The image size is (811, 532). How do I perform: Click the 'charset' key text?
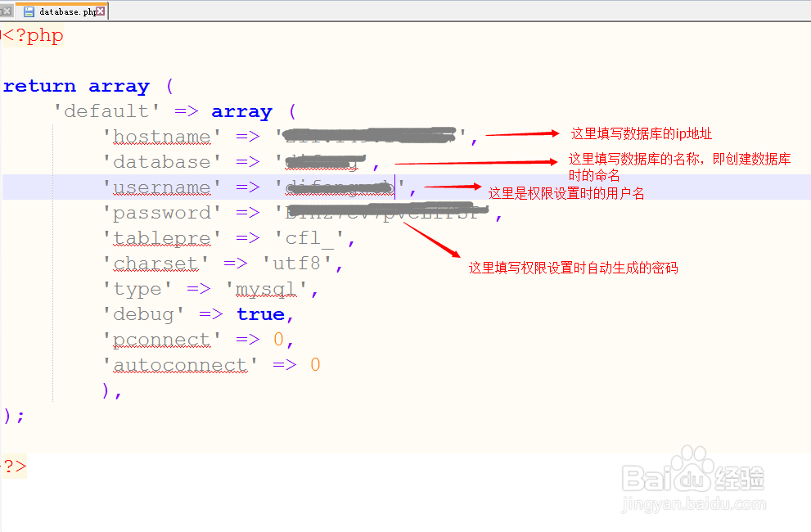point(155,264)
